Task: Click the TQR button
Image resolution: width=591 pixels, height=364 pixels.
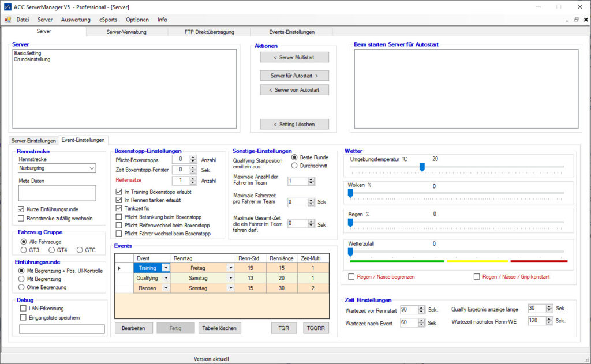Action: [x=284, y=328]
